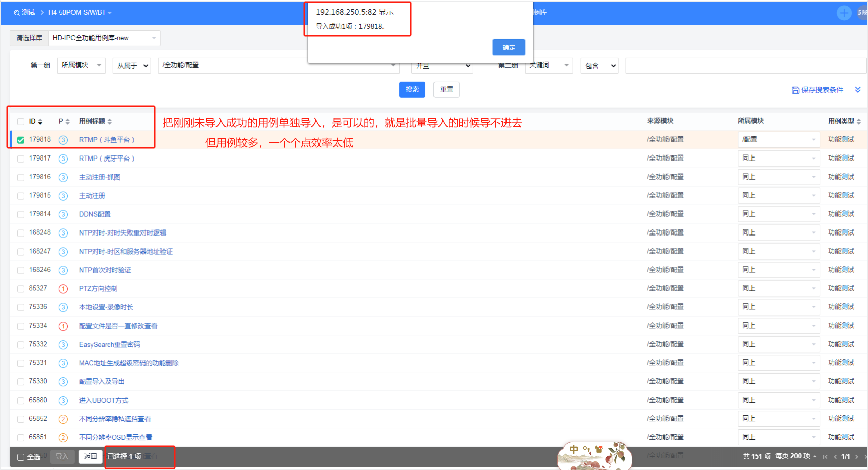Click priority 3 icon of case 179814

click(63, 214)
